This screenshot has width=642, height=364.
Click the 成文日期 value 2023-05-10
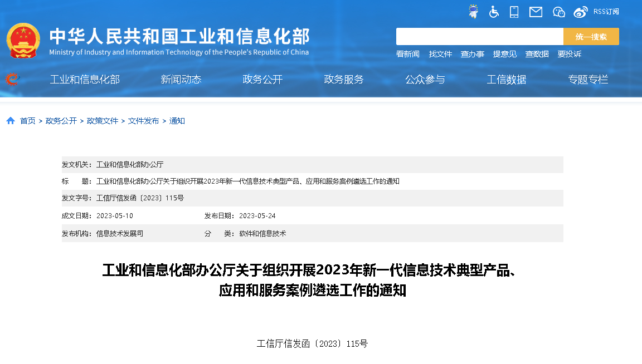point(115,215)
